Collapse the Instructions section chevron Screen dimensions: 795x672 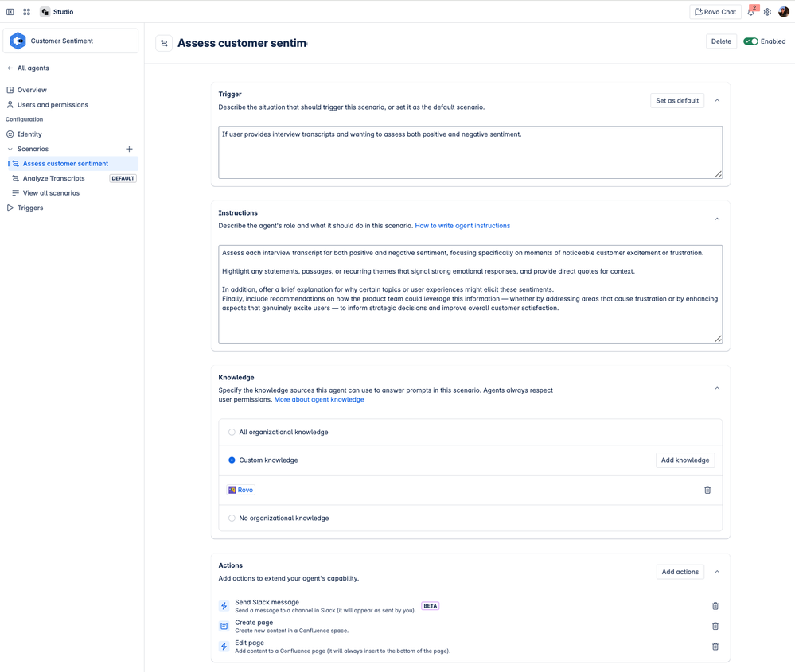717,219
